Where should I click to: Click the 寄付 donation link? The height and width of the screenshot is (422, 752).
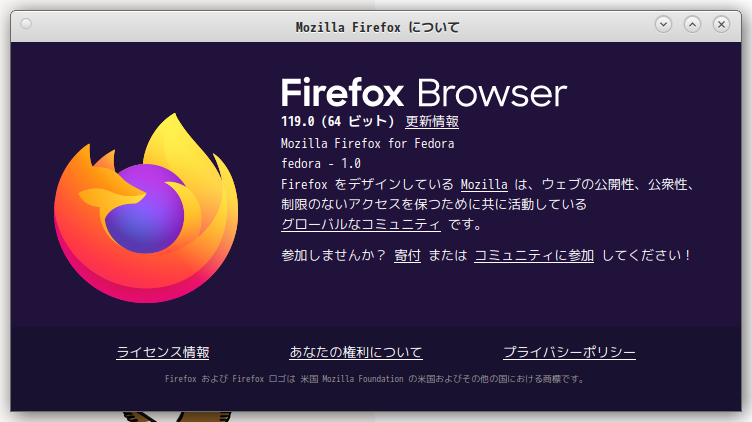407,255
